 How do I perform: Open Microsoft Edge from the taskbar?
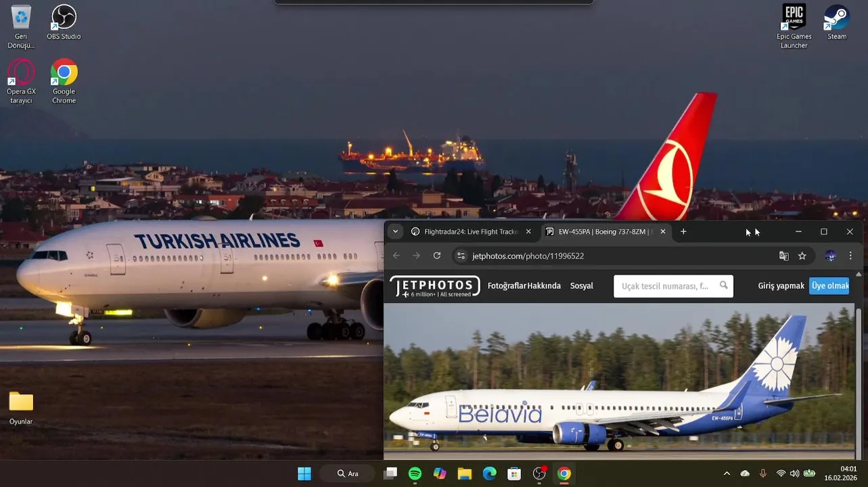(489, 473)
